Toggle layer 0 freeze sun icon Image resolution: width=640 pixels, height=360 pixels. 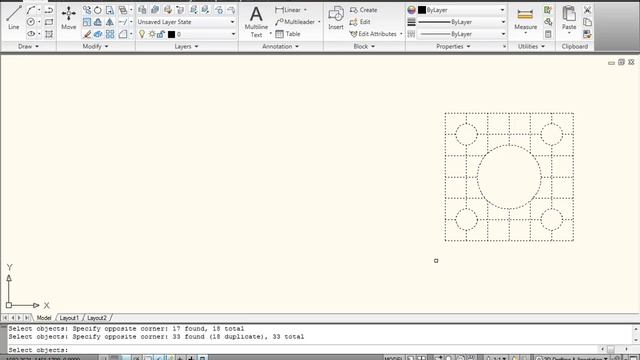(x=152, y=34)
